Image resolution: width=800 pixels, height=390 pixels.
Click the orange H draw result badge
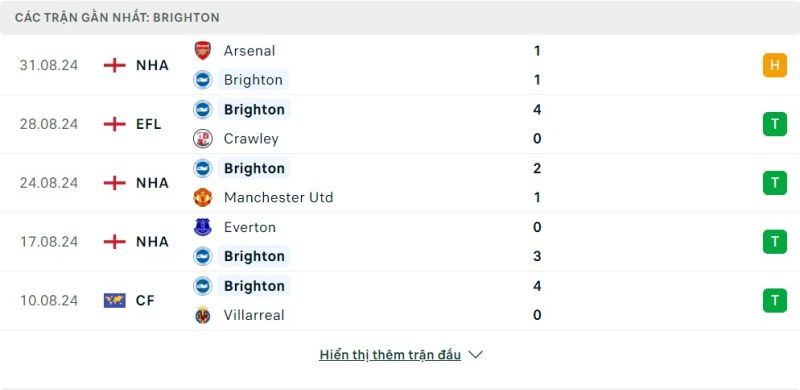pyautogui.click(x=774, y=65)
